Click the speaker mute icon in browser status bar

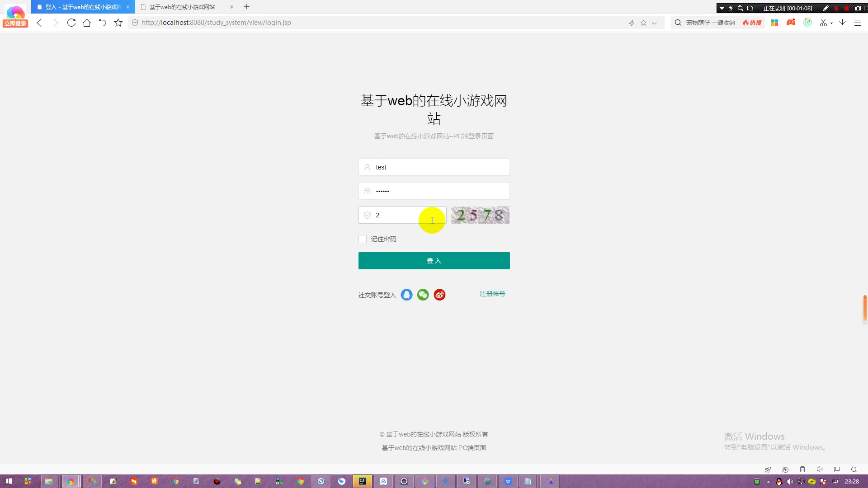[x=820, y=469]
